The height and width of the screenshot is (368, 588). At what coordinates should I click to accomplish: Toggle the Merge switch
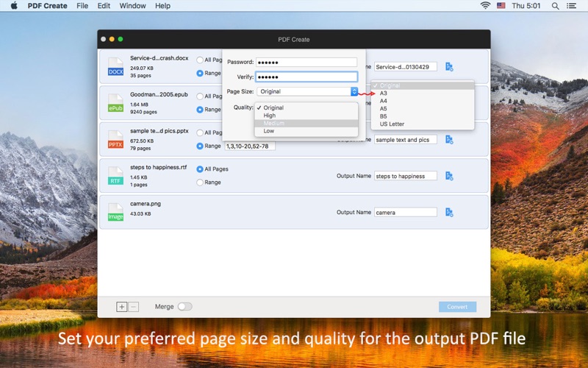coord(185,306)
